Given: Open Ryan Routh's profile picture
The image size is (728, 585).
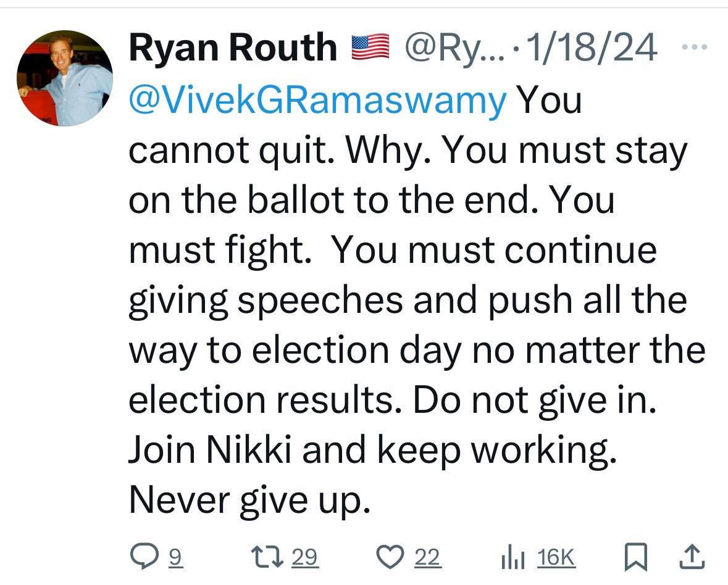Looking at the screenshot, I should [x=64, y=78].
